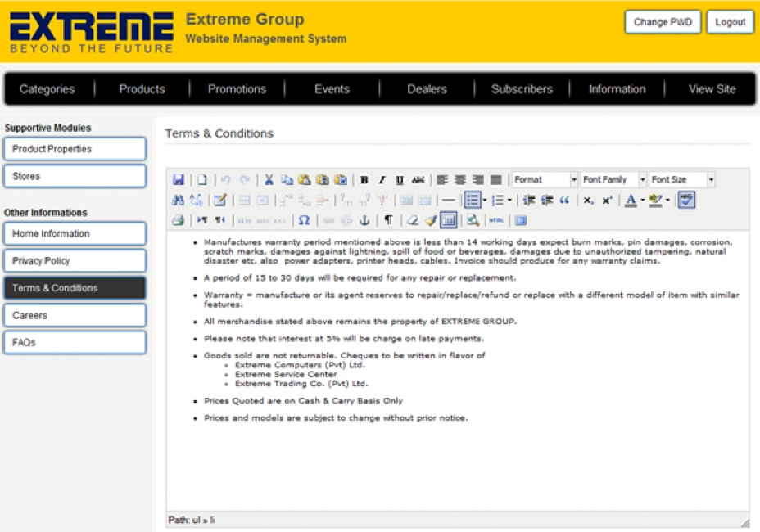Toggle fullscreen editor mode
Viewport: 760px width, 532px height.
point(521,220)
